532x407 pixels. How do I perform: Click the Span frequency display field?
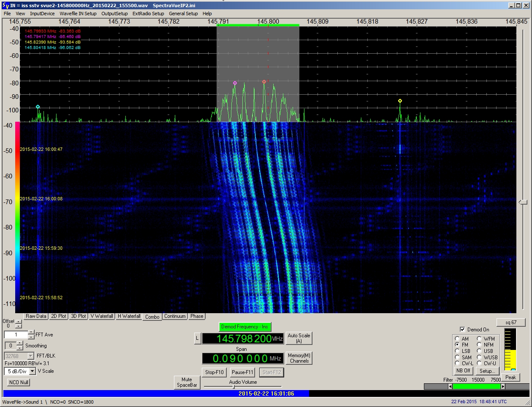242,358
